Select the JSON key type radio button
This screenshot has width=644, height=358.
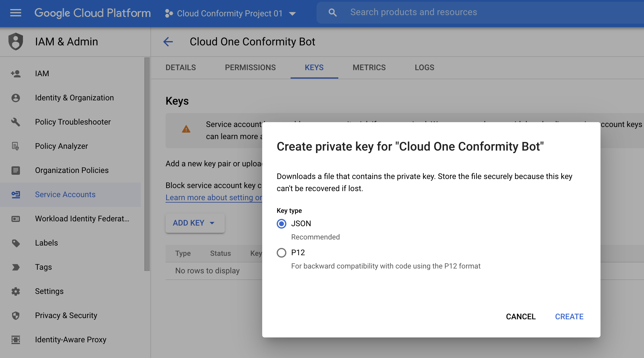(281, 224)
